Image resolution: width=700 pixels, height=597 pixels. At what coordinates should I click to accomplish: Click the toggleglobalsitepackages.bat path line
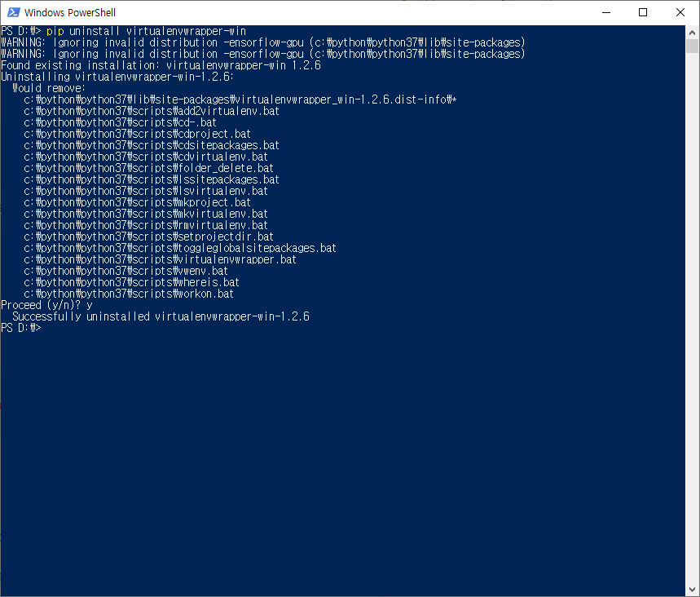pyautogui.click(x=180, y=248)
